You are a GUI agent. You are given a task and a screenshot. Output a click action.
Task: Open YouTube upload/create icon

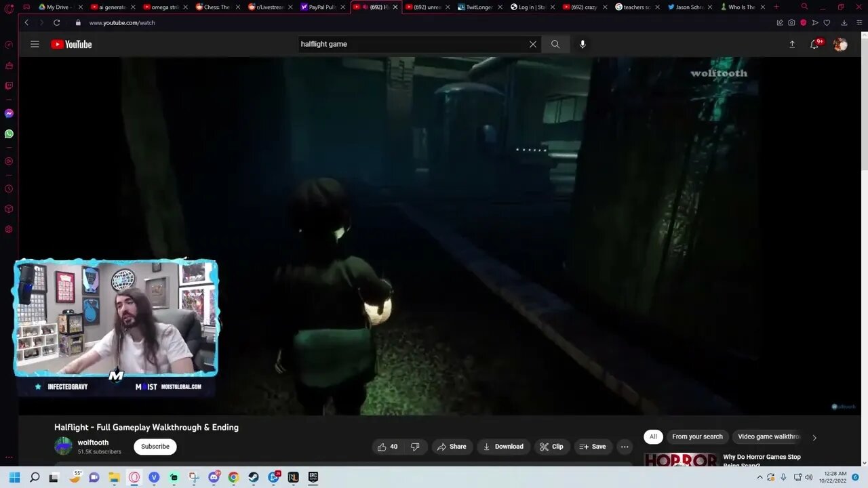click(791, 44)
